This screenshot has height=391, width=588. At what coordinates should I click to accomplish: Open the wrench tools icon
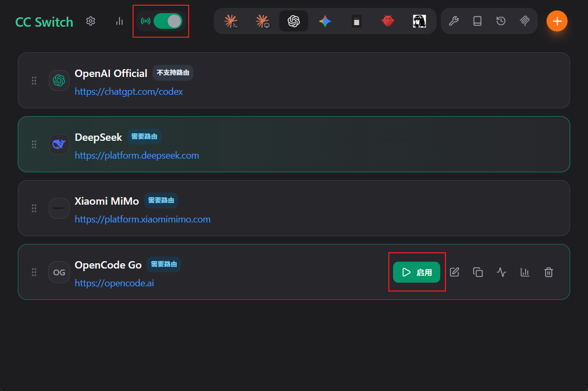tap(454, 21)
